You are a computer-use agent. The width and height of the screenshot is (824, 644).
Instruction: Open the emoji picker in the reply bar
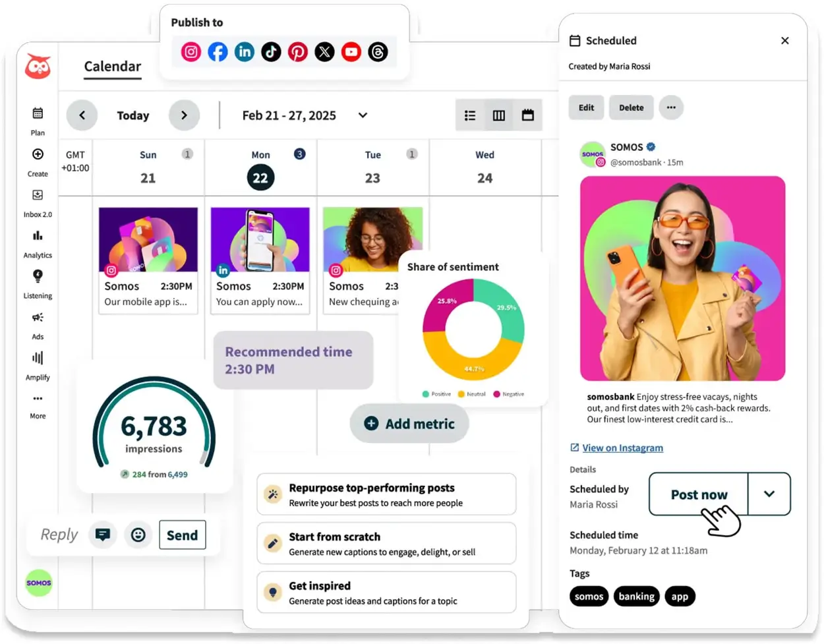(x=138, y=535)
